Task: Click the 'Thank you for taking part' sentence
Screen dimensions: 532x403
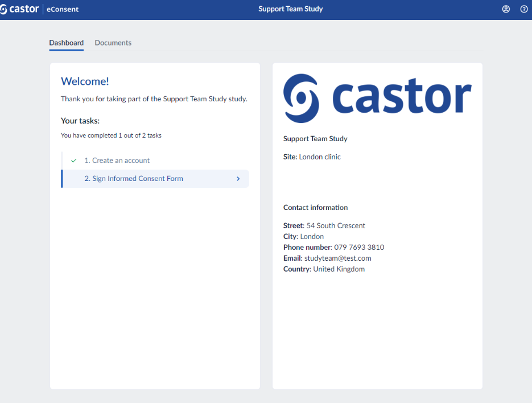Action: click(154, 99)
